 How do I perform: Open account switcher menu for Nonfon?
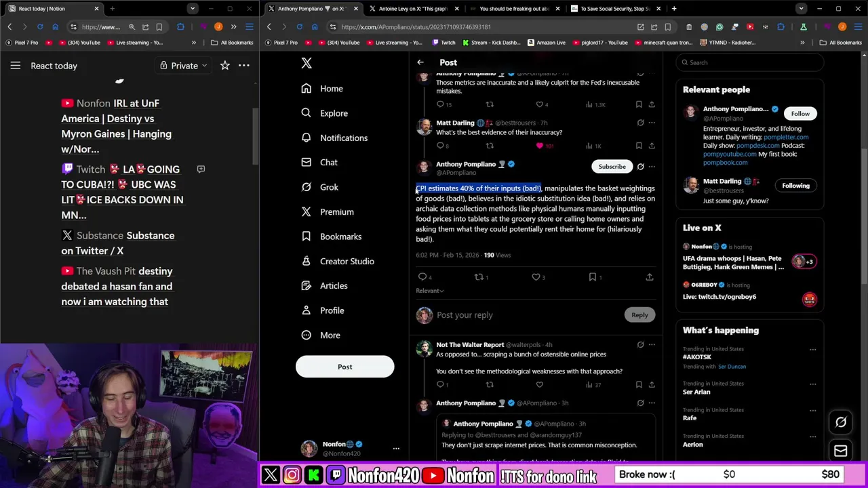[x=396, y=449]
